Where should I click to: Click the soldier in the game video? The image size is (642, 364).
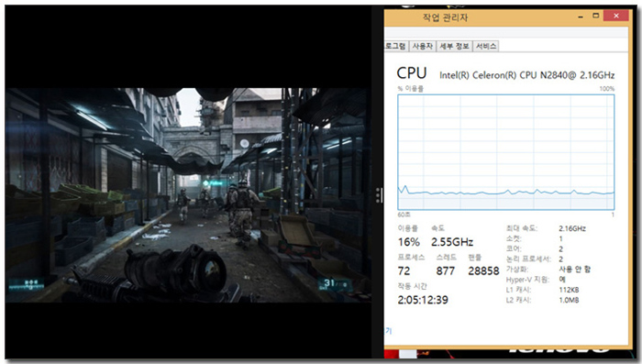coord(242,214)
